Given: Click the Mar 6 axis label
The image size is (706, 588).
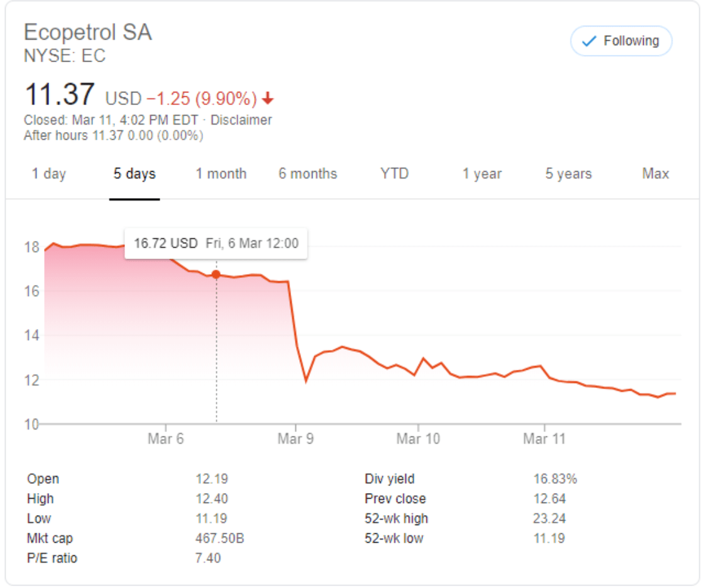Looking at the screenshot, I should [x=166, y=438].
